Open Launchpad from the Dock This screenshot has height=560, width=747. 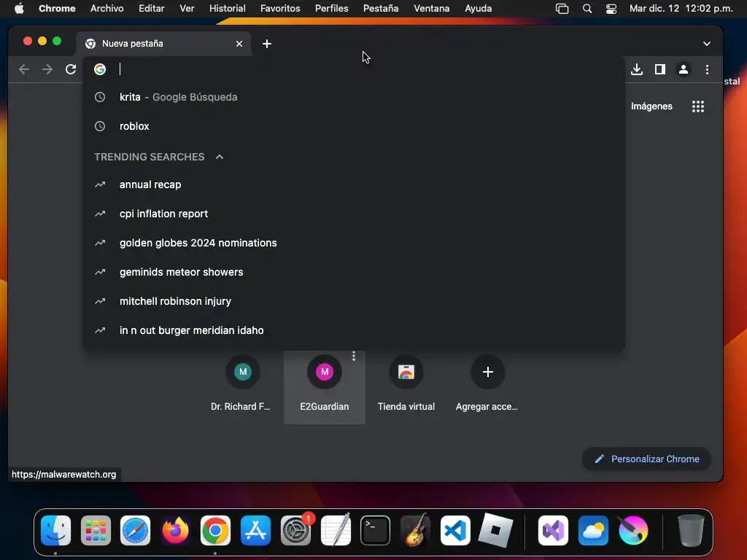tap(96, 531)
